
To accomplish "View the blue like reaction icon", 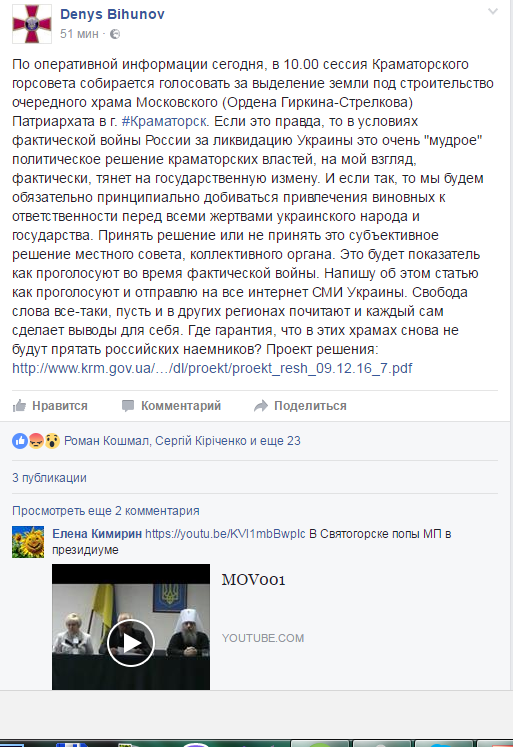I will (x=20, y=441).
